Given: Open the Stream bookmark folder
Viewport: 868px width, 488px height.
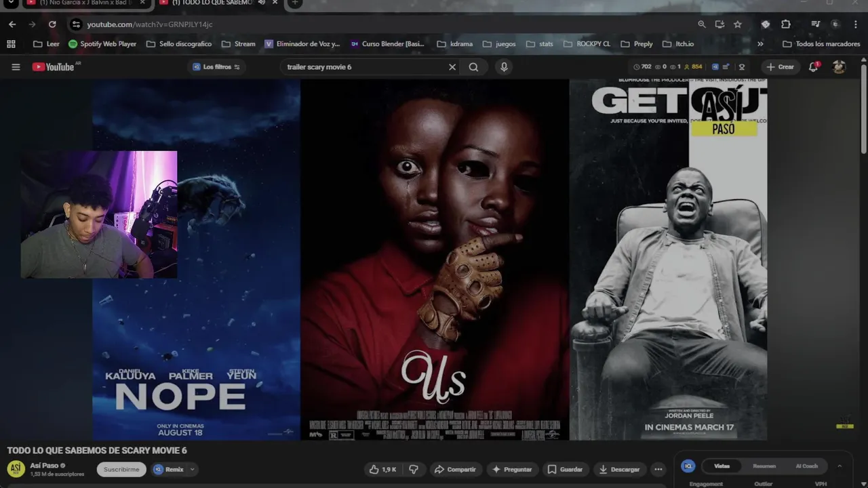Looking at the screenshot, I should point(238,44).
